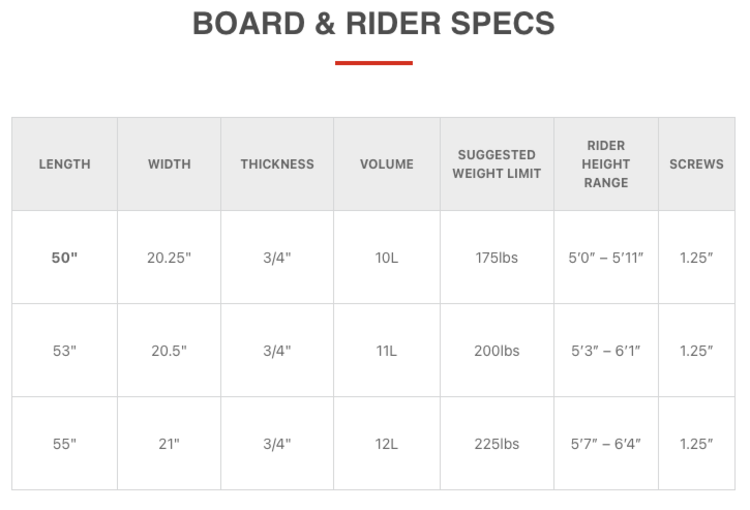The height and width of the screenshot is (510, 750).
Task: Select the Suggested Weight Limit header
Action: [497, 164]
